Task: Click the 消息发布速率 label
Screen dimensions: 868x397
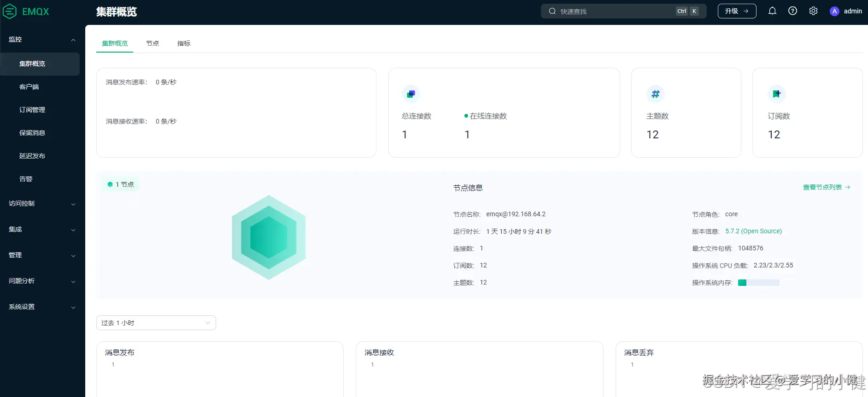Action: (126, 82)
